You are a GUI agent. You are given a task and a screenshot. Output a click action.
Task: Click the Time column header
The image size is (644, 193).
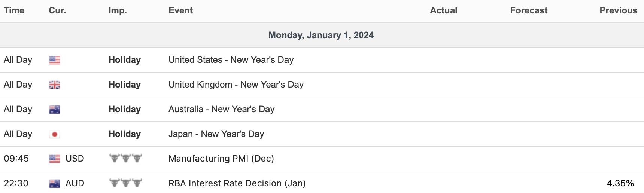pyautogui.click(x=14, y=10)
